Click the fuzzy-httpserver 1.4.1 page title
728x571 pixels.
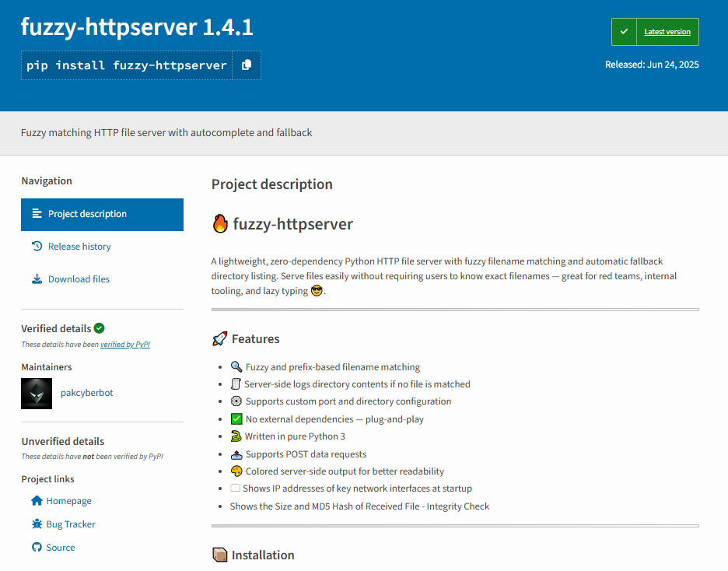137,27
